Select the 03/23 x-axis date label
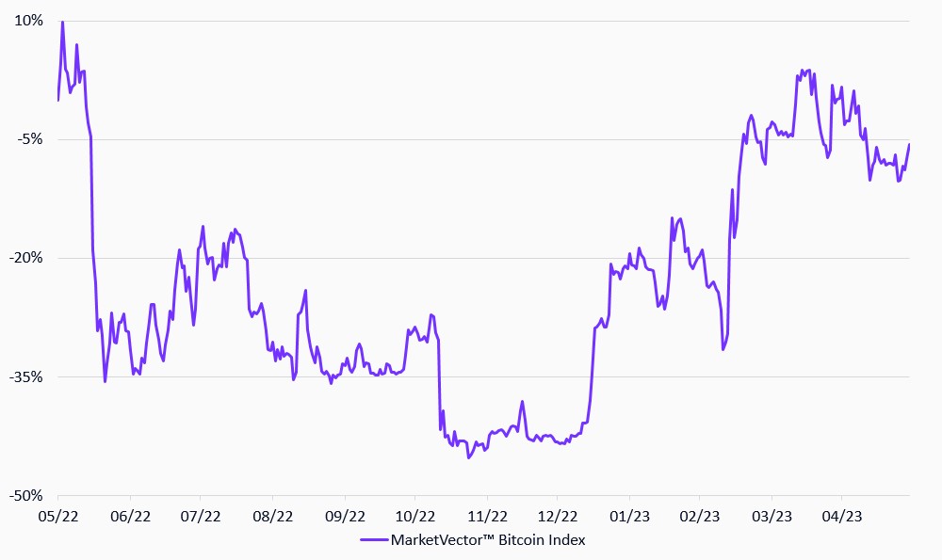This screenshot has width=942, height=560. click(x=771, y=516)
